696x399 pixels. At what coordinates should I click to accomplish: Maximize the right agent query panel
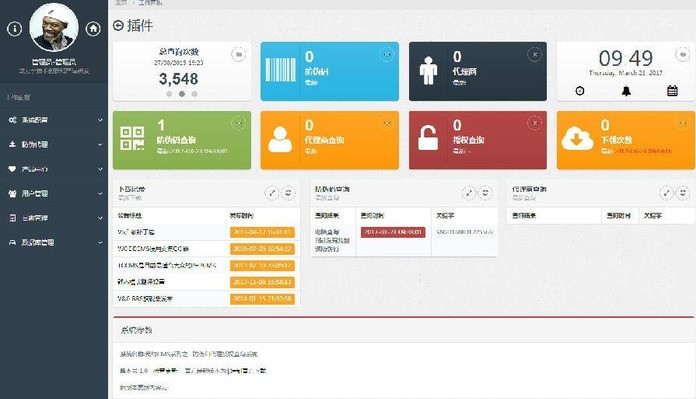coord(666,193)
